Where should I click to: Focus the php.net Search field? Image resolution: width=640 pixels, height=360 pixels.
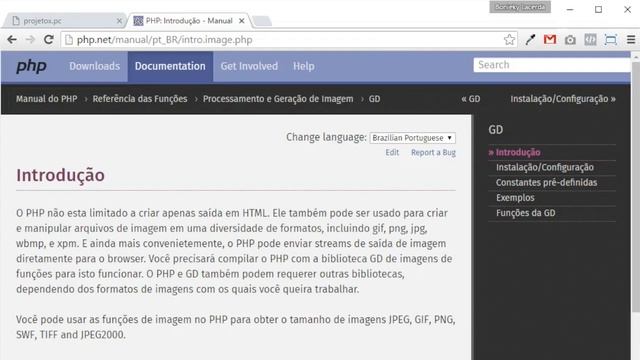tap(552, 65)
